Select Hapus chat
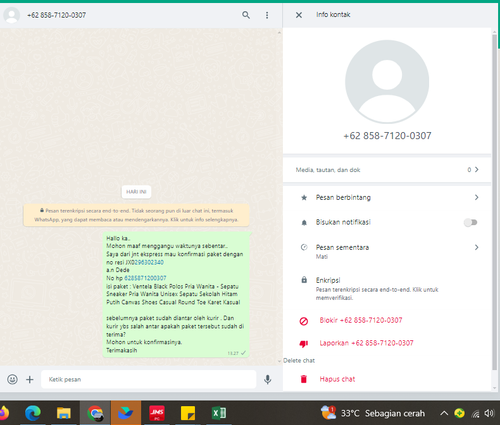 [337, 379]
